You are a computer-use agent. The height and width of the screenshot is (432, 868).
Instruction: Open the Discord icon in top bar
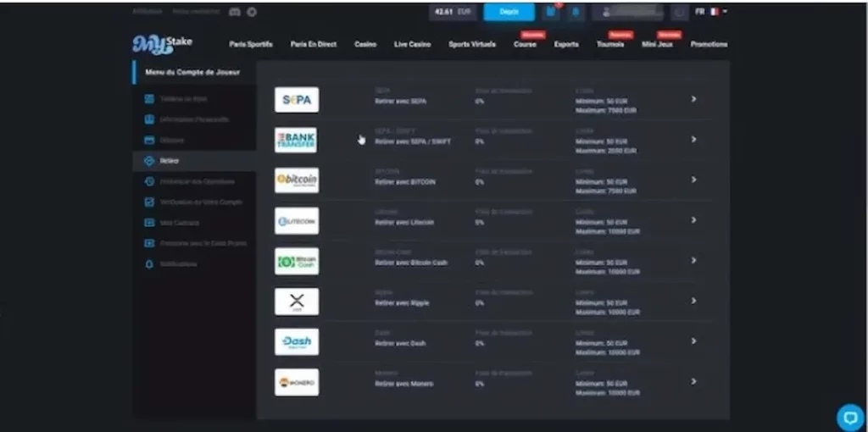tap(235, 12)
